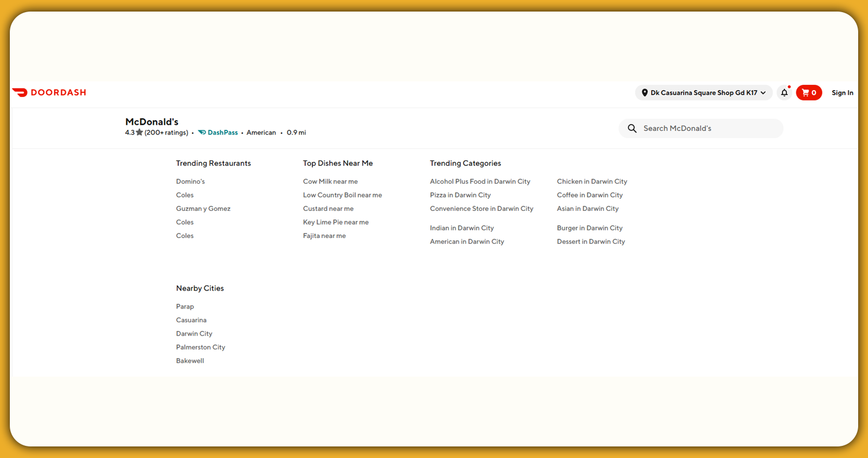The image size is (868, 458).
Task: Select Guzman y Gomez restaurant link
Action: (x=203, y=208)
